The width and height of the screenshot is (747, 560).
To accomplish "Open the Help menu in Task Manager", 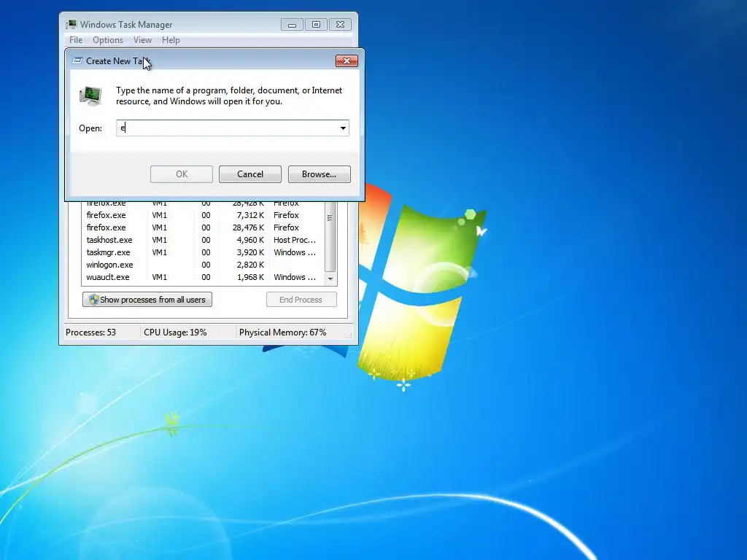I will 171,40.
